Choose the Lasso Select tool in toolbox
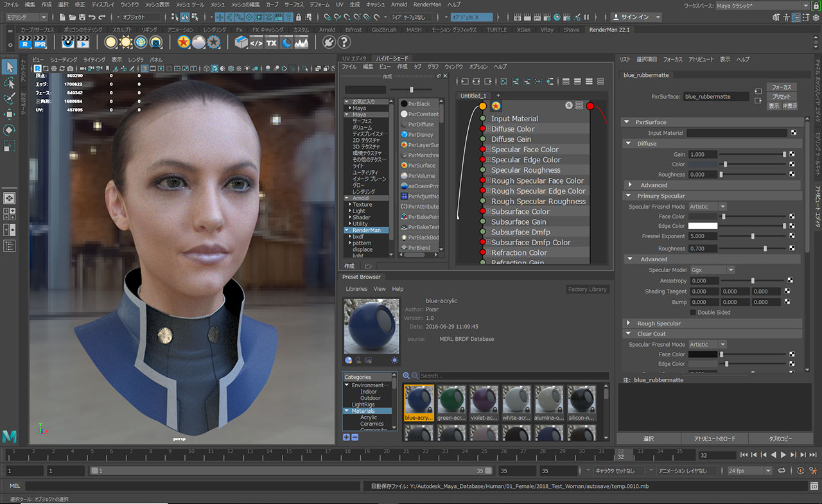822x504 pixels. click(x=10, y=83)
